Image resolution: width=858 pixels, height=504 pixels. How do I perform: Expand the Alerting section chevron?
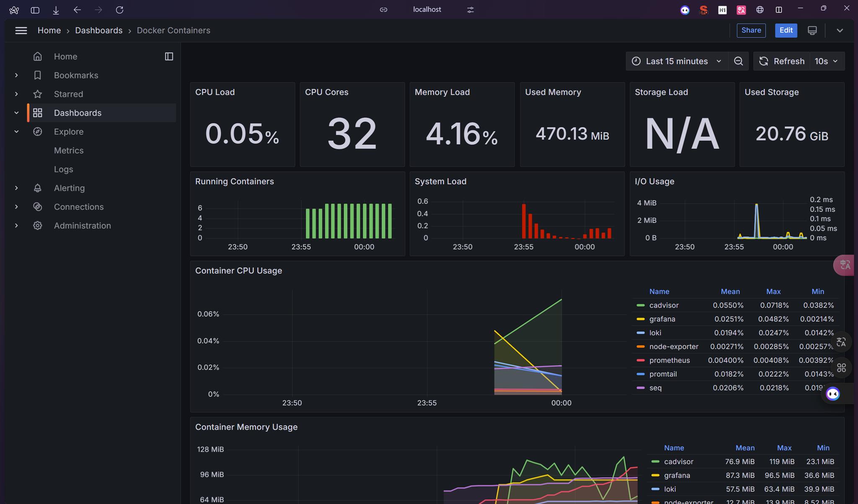16,188
